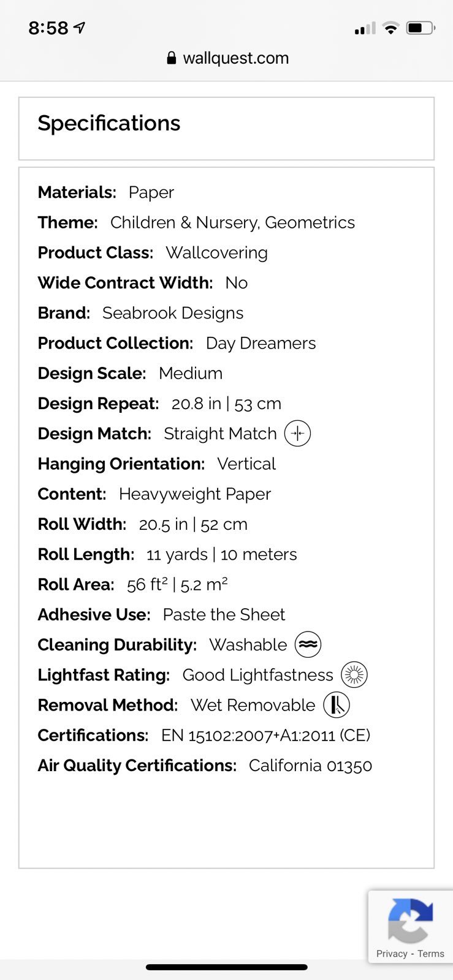This screenshot has height=980, width=453.
Task: Tap the battery indicator icon
Action: tap(421, 28)
